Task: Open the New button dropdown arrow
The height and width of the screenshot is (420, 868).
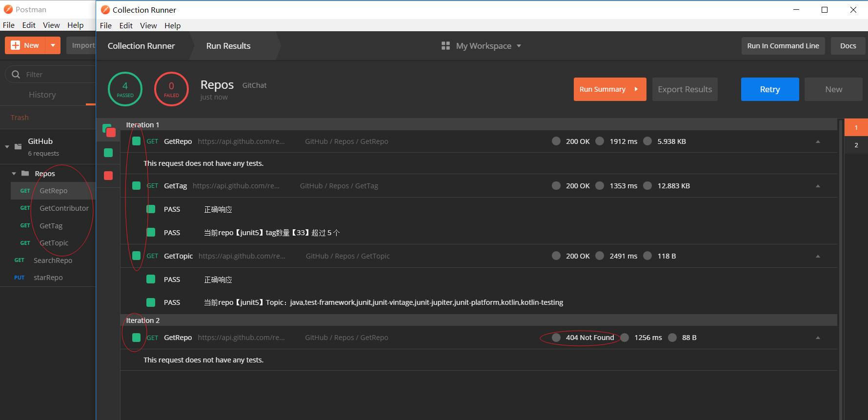Action: tap(53, 45)
